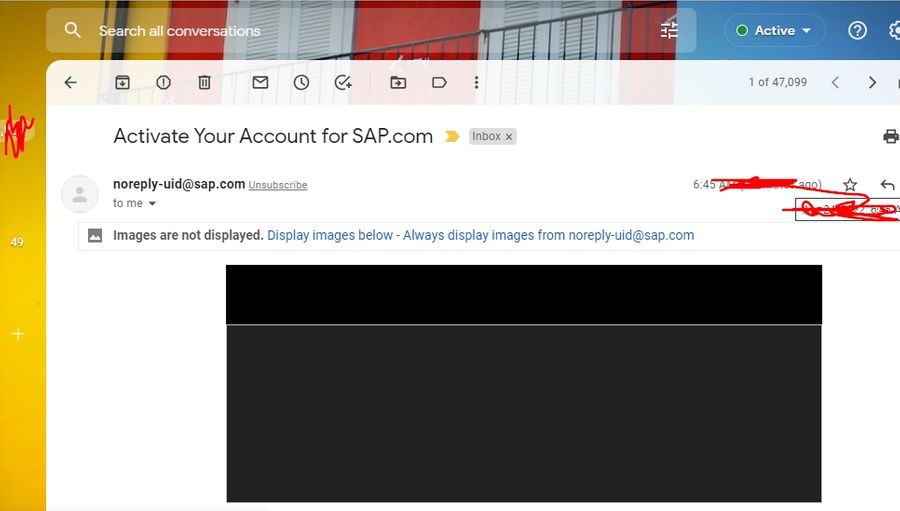The height and width of the screenshot is (511, 900).
Task: Click the email subject Activate Your Account
Action: [273, 136]
